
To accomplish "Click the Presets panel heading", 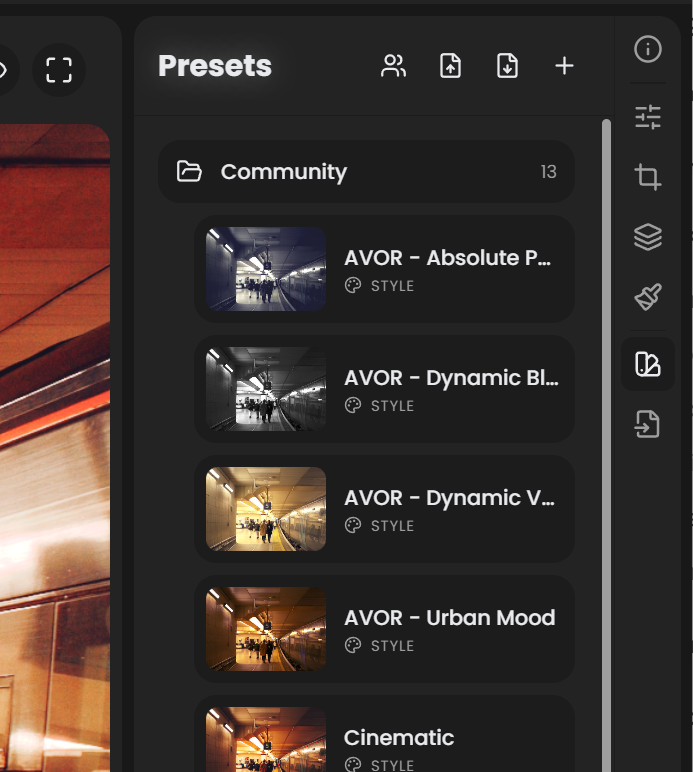I will [215, 66].
